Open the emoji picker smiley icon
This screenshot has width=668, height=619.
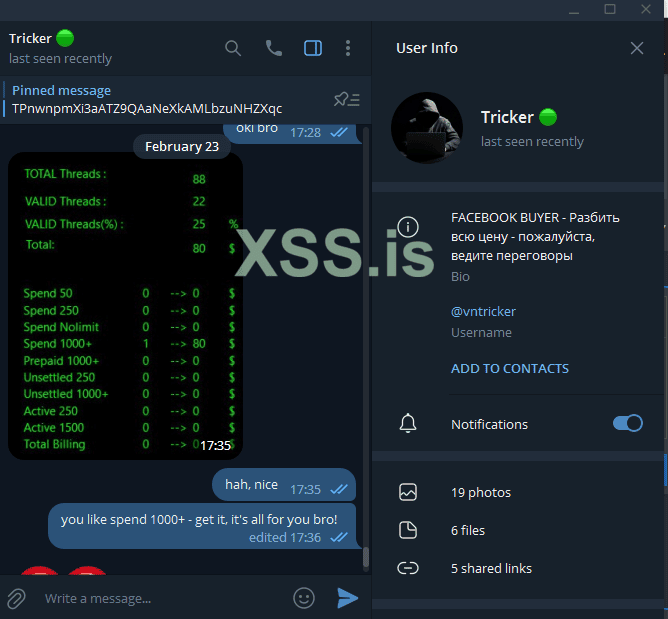tap(304, 598)
